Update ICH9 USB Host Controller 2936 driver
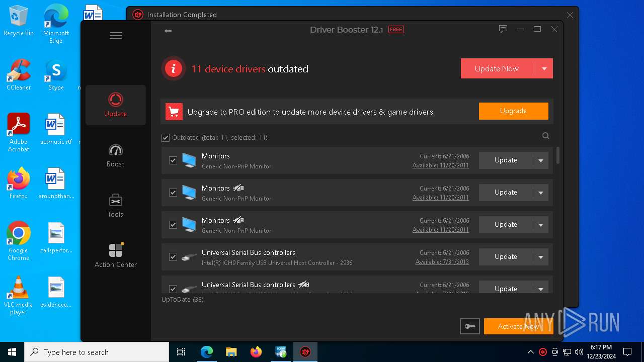 click(506, 257)
